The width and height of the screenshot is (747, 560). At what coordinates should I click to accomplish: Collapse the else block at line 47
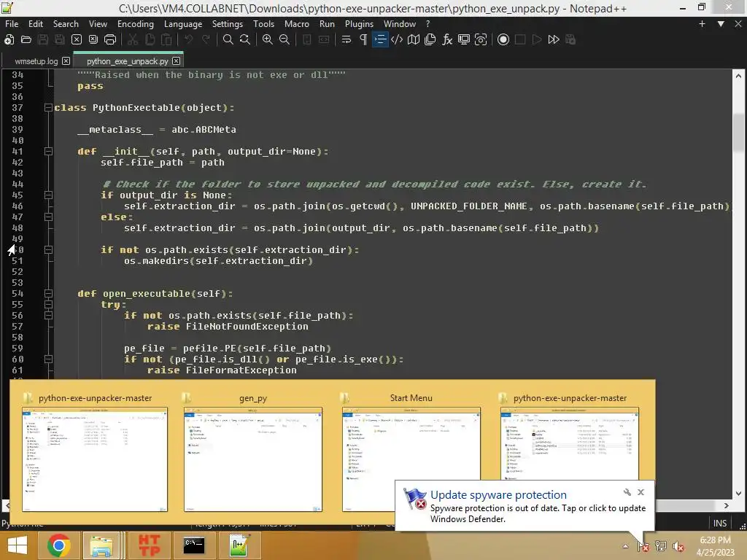(x=48, y=217)
